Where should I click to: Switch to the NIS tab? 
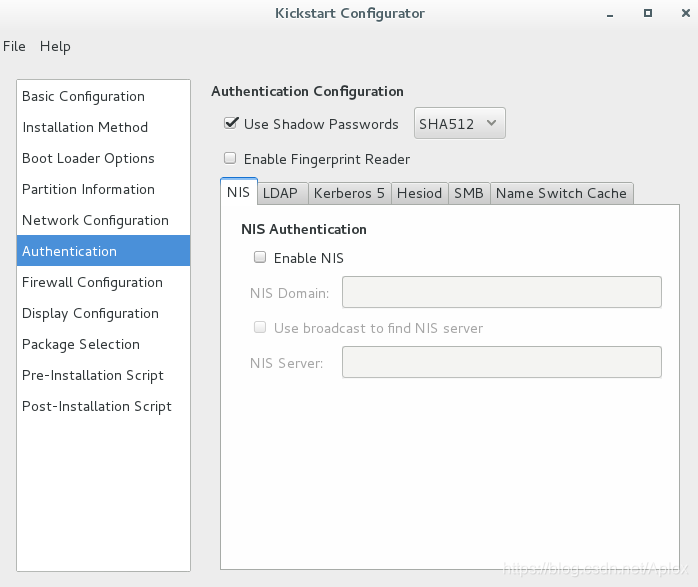[x=239, y=192]
